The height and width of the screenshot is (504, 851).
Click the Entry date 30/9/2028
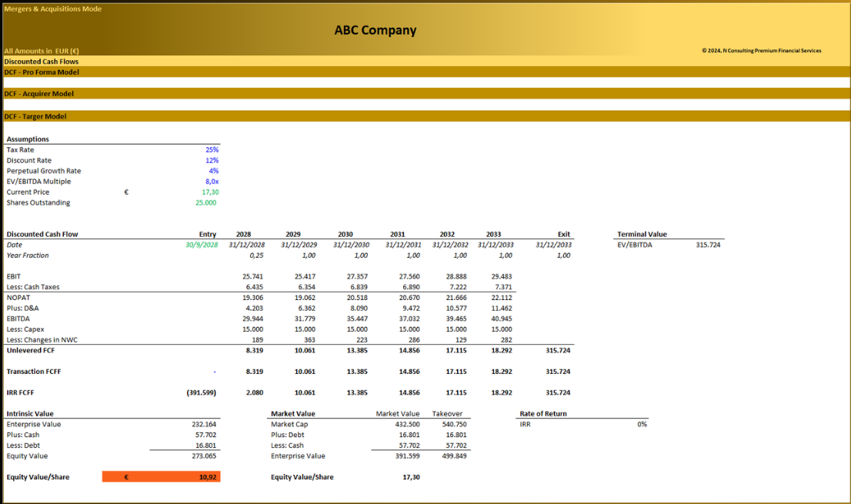click(202, 245)
